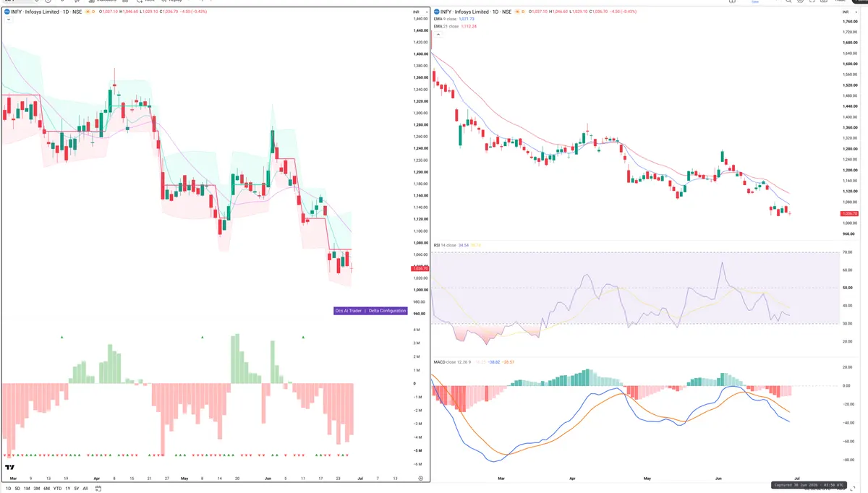Select the 6M time range
Viewport: 868px width, 493px height.
pyautogui.click(x=46, y=489)
